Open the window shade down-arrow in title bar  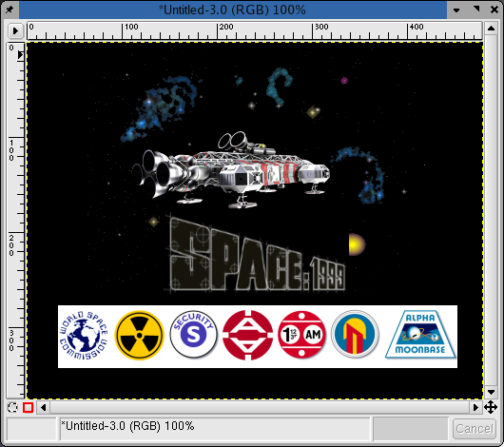coord(456,10)
